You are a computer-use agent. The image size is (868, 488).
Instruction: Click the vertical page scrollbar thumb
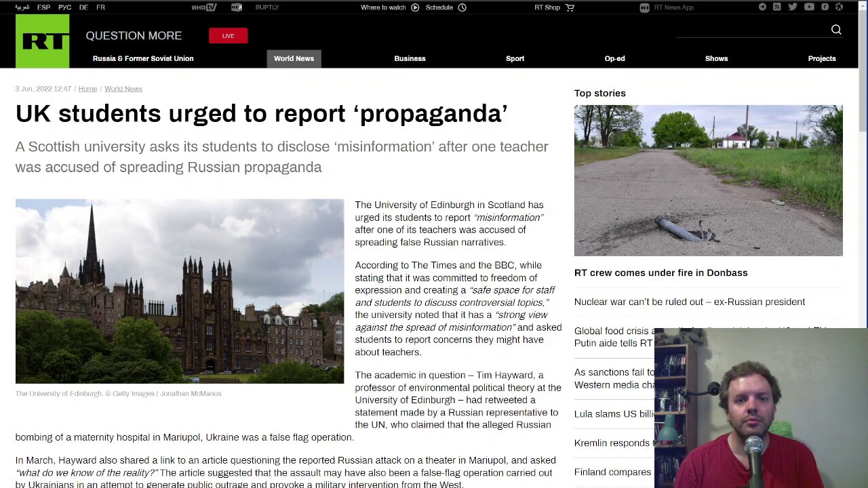pos(863,70)
